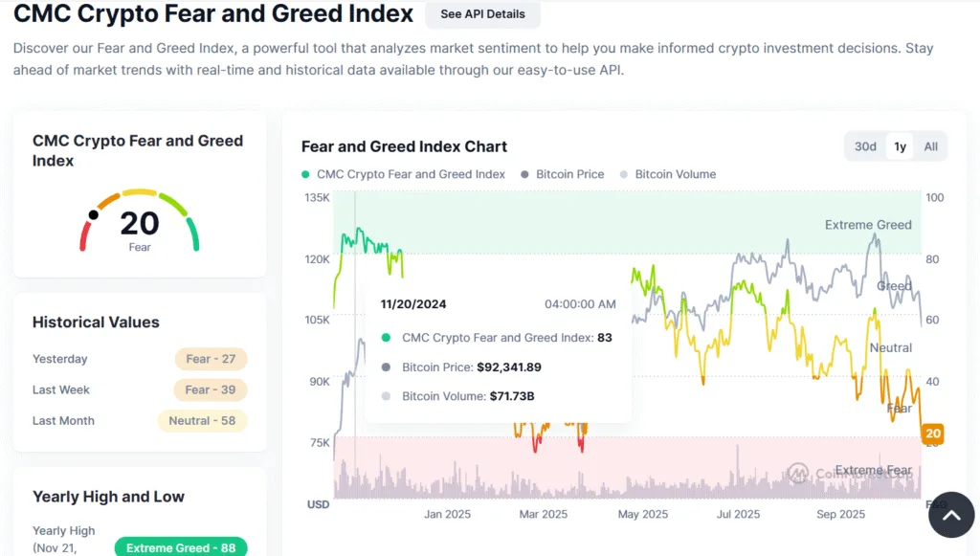This screenshot has height=556, width=980.
Task: Open the See API Details page
Action: [x=482, y=14]
